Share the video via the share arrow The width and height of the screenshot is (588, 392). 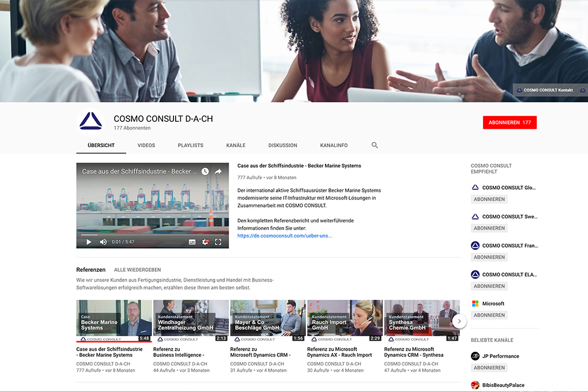click(218, 171)
